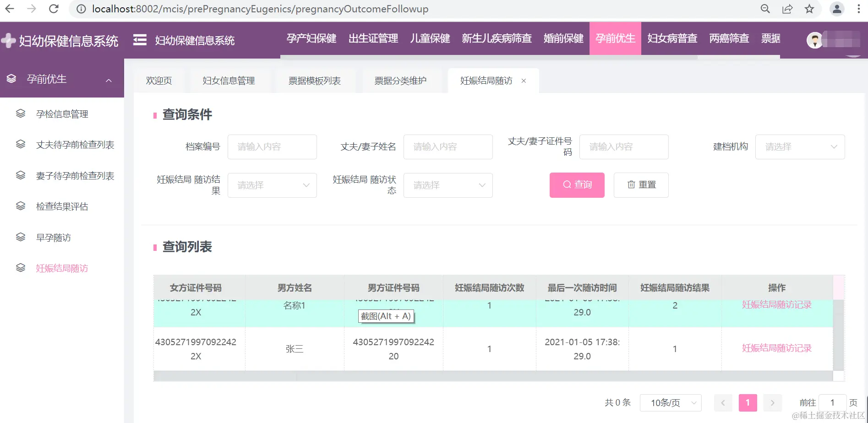The width and height of the screenshot is (868, 423).
Task: Open browser profile account icon
Action: [x=837, y=9]
